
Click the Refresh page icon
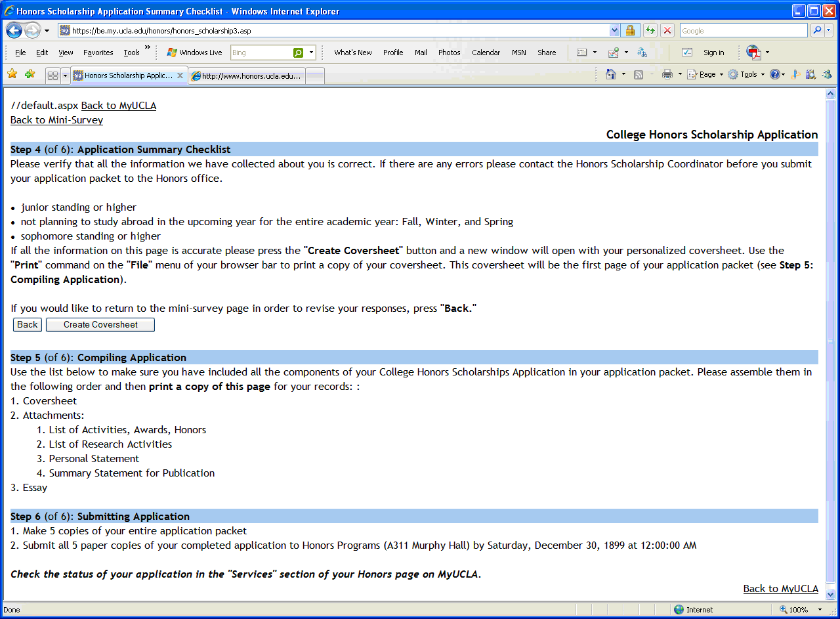coord(650,30)
